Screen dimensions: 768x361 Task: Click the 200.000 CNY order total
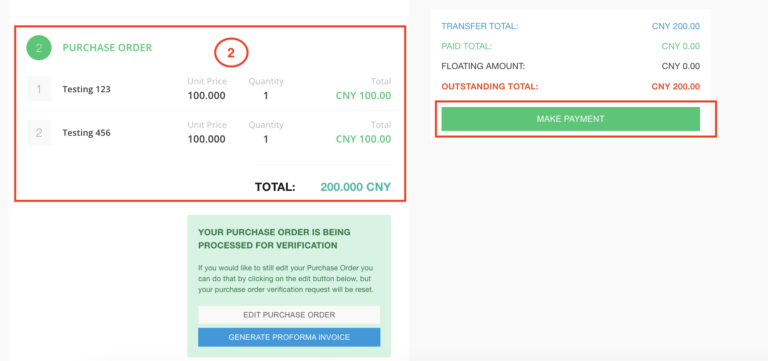pos(356,187)
